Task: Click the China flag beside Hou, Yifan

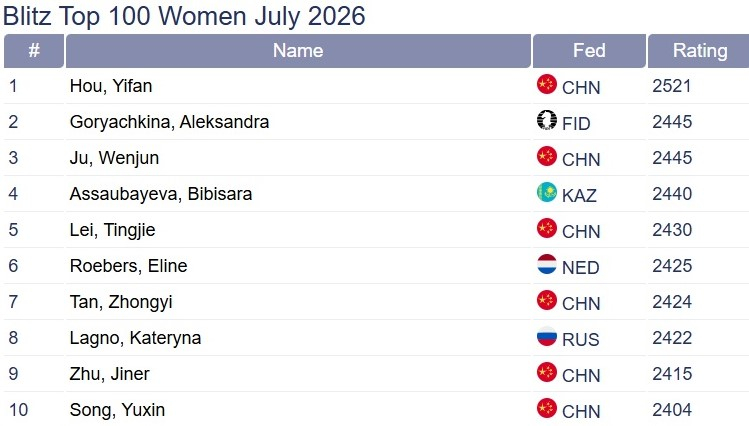Action: pos(546,84)
